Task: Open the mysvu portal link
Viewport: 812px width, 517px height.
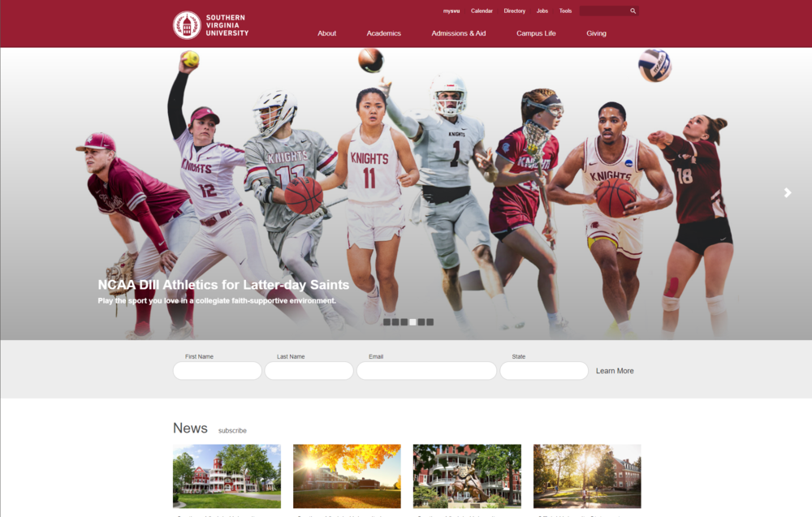Action: pos(451,11)
